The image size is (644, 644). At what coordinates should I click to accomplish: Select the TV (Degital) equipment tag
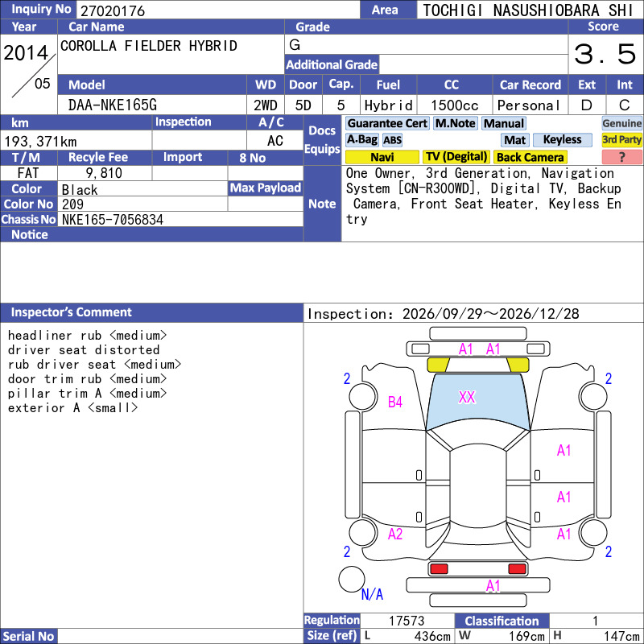point(456,157)
